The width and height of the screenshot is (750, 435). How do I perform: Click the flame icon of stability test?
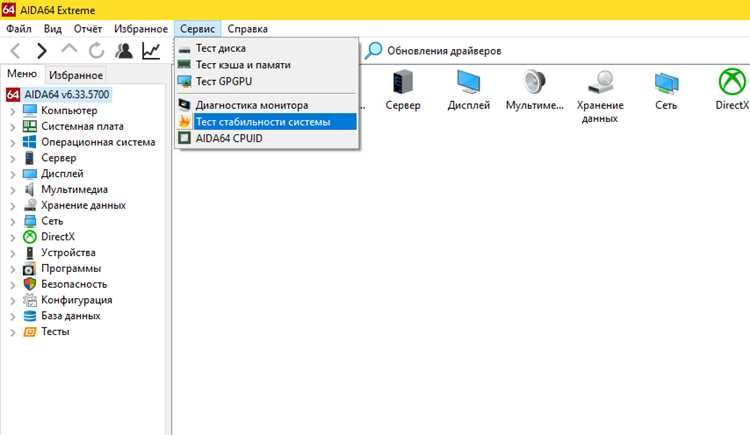184,122
